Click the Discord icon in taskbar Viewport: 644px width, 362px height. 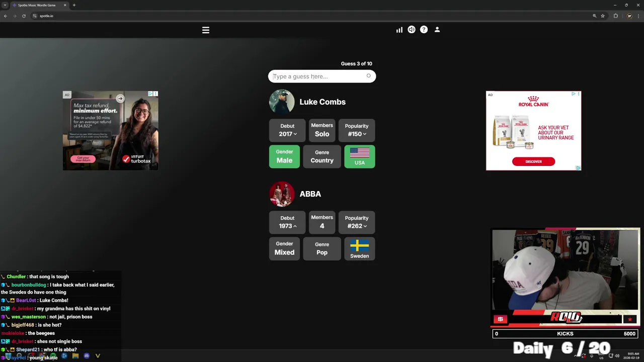(x=87, y=356)
